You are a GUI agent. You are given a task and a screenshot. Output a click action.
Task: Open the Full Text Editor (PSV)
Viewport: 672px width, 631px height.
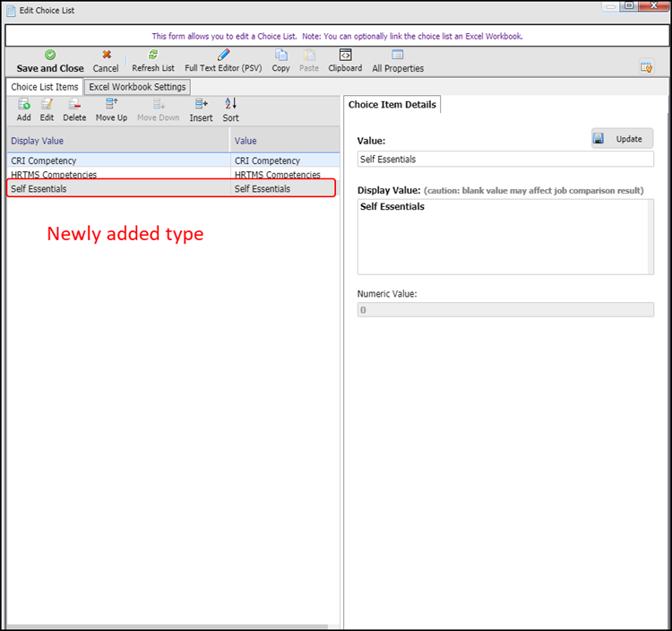click(x=223, y=56)
